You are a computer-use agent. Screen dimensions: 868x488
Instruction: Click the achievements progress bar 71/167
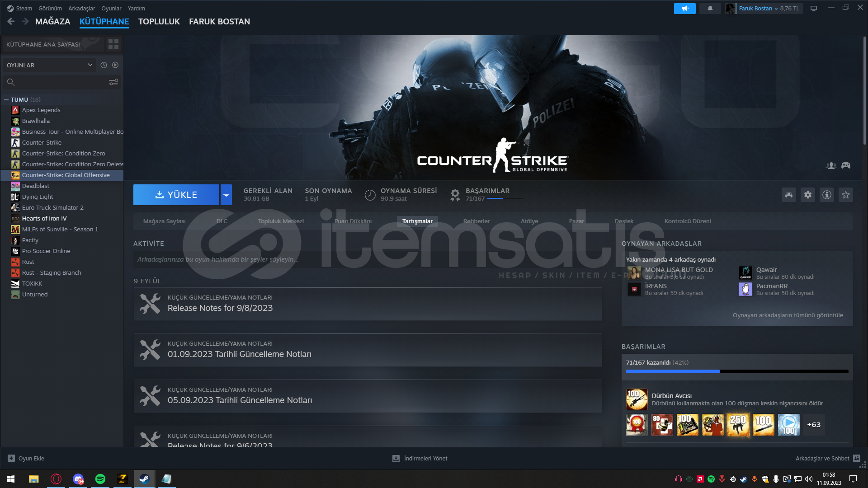tap(737, 371)
